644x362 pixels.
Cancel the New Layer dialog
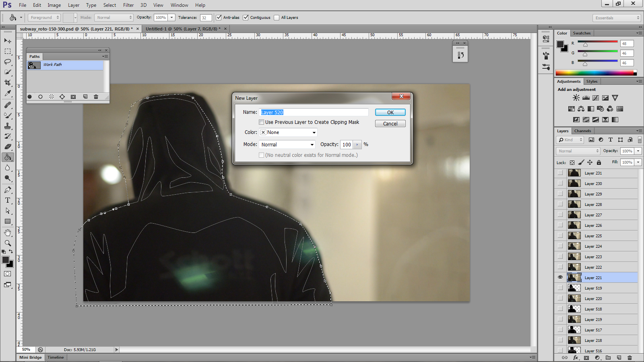point(390,124)
